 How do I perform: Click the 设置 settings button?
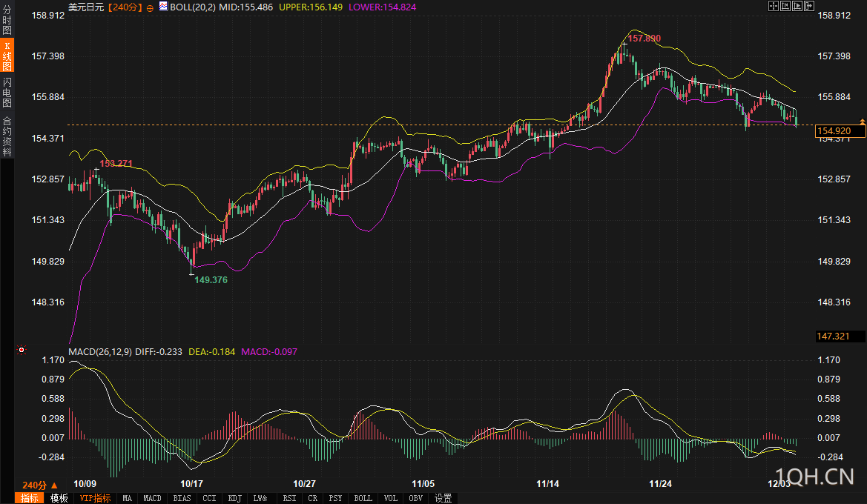coord(444,498)
